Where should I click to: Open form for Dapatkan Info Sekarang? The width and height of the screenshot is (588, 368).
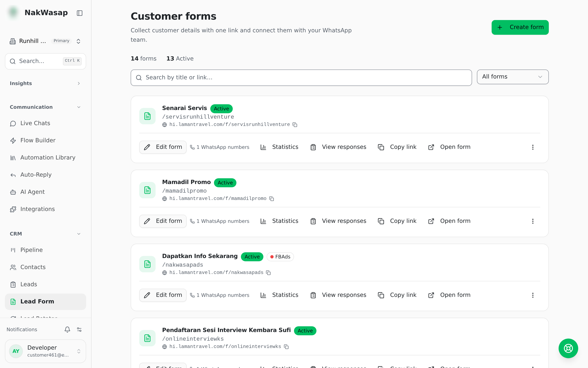pos(449,295)
